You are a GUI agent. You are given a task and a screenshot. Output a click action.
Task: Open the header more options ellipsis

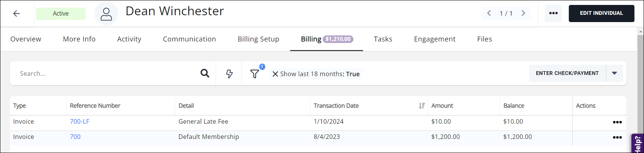coord(553,13)
